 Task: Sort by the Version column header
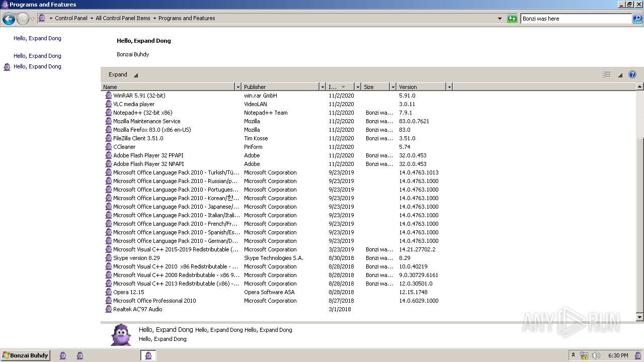[422, 87]
